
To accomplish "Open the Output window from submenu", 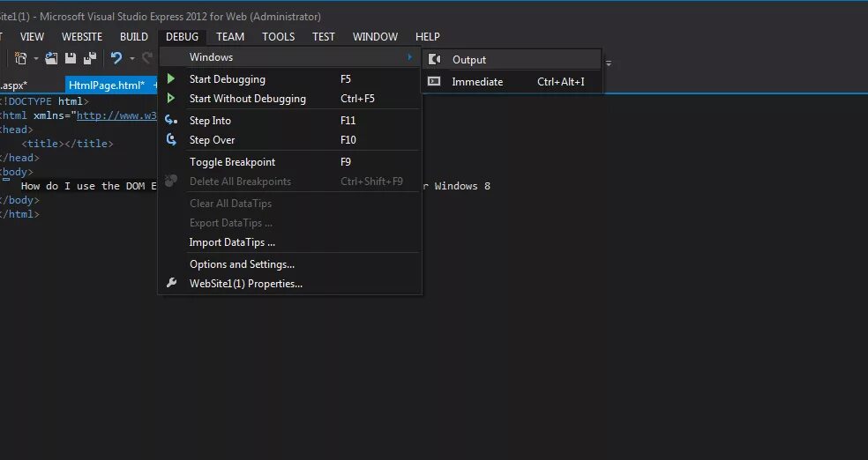I will click(512, 60).
